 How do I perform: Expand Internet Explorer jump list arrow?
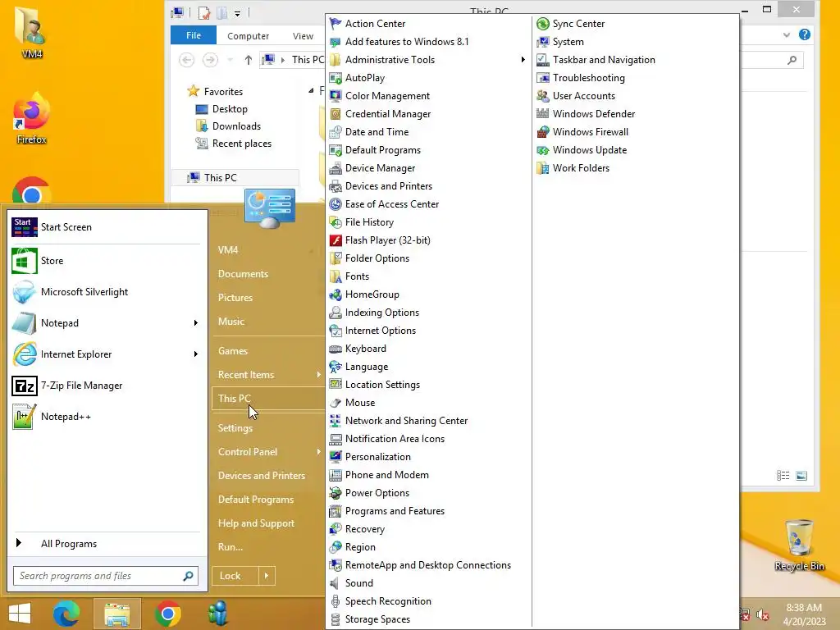click(x=195, y=354)
